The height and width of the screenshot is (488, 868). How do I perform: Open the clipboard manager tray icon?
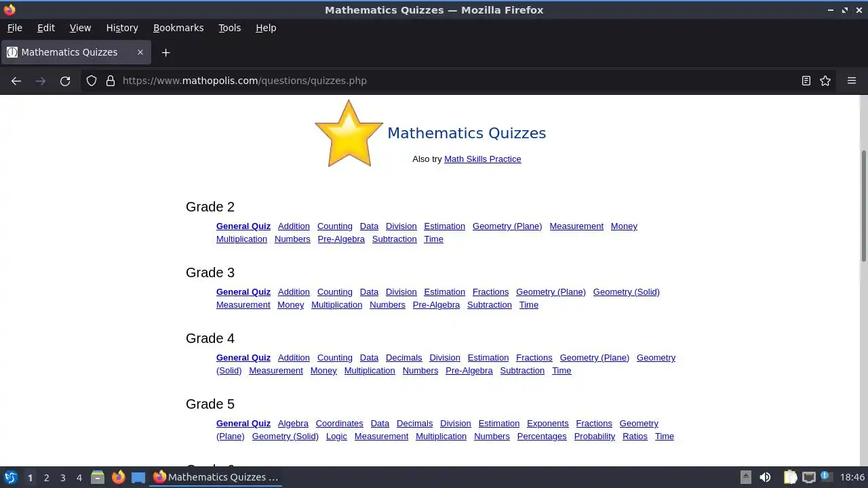pos(790,477)
